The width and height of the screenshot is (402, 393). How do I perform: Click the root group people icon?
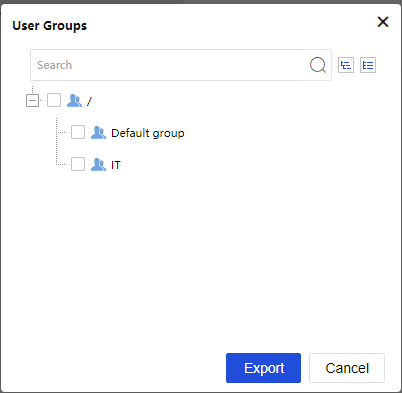point(74,100)
